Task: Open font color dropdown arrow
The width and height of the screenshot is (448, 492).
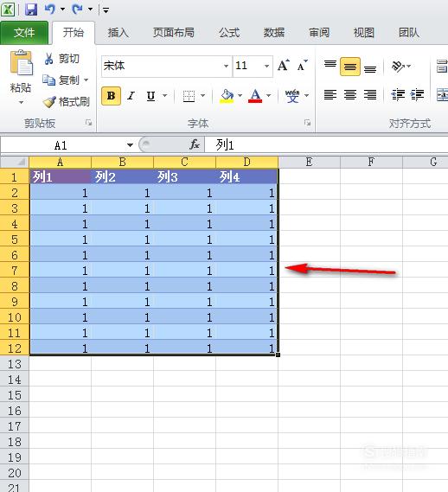Action: coord(269,95)
